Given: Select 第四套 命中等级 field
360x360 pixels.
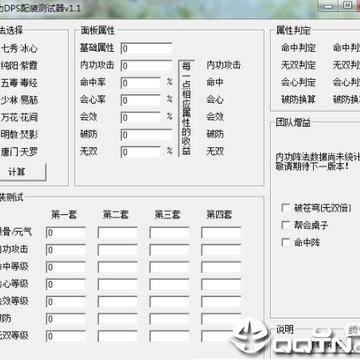Looking at the screenshot, I should pyautogui.click(x=221, y=267).
